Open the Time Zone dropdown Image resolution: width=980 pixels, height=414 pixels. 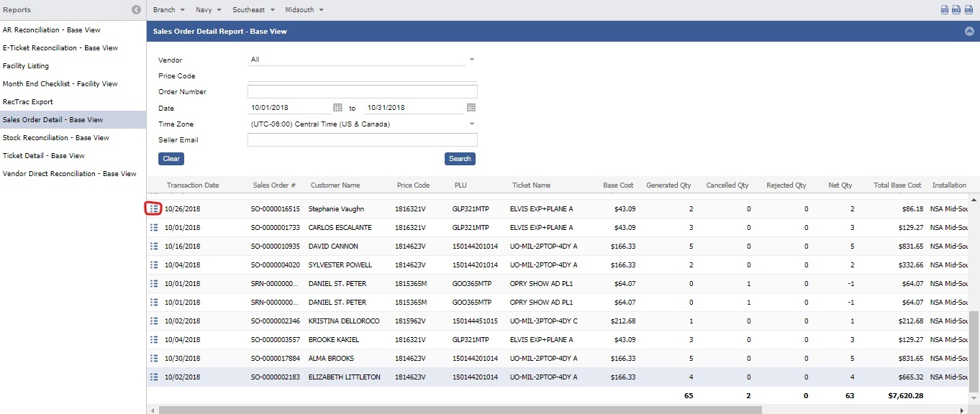(472, 124)
